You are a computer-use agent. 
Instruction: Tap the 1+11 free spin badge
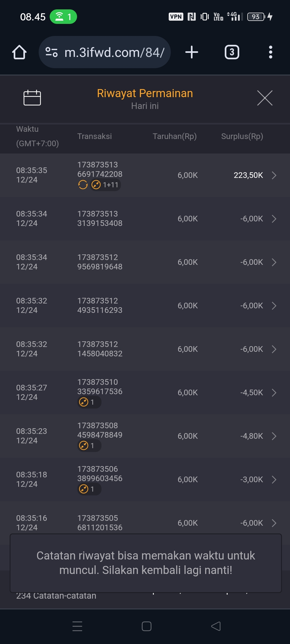click(105, 185)
